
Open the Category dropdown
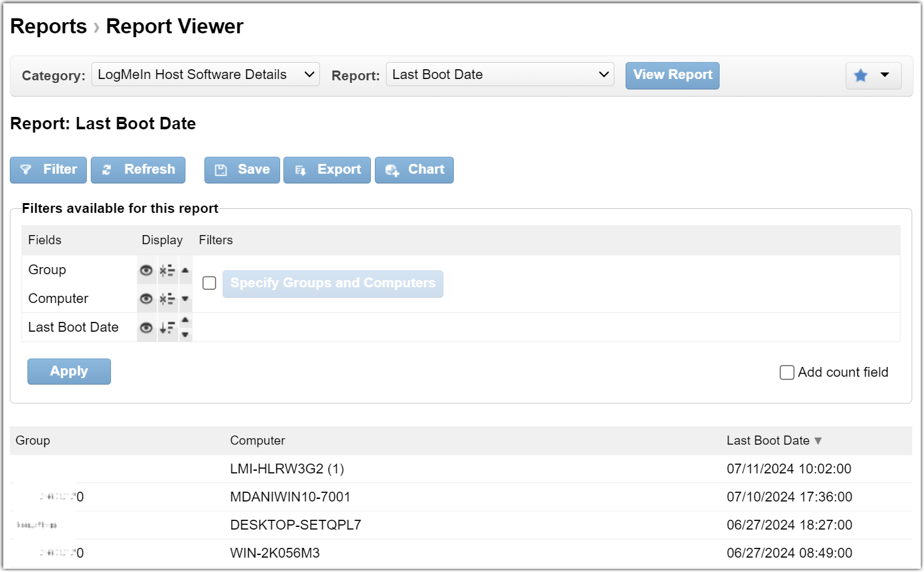(x=206, y=74)
